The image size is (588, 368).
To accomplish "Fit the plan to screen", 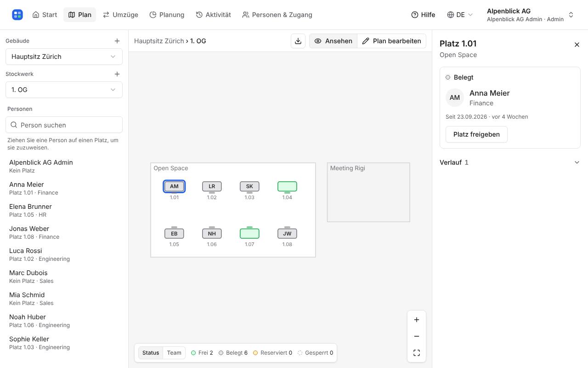I will point(417,353).
